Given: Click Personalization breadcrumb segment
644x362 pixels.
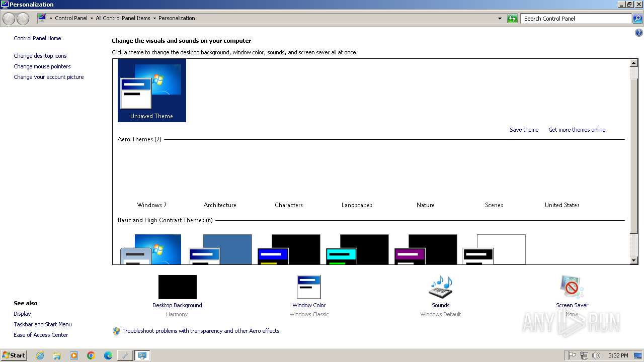Looking at the screenshot, I should click(x=177, y=18).
